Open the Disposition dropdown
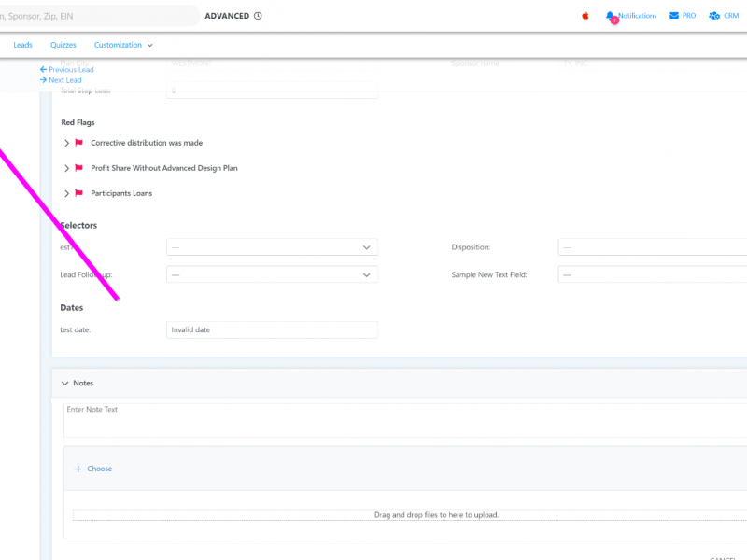Screen dimensions: 747x560 click(x=652, y=247)
